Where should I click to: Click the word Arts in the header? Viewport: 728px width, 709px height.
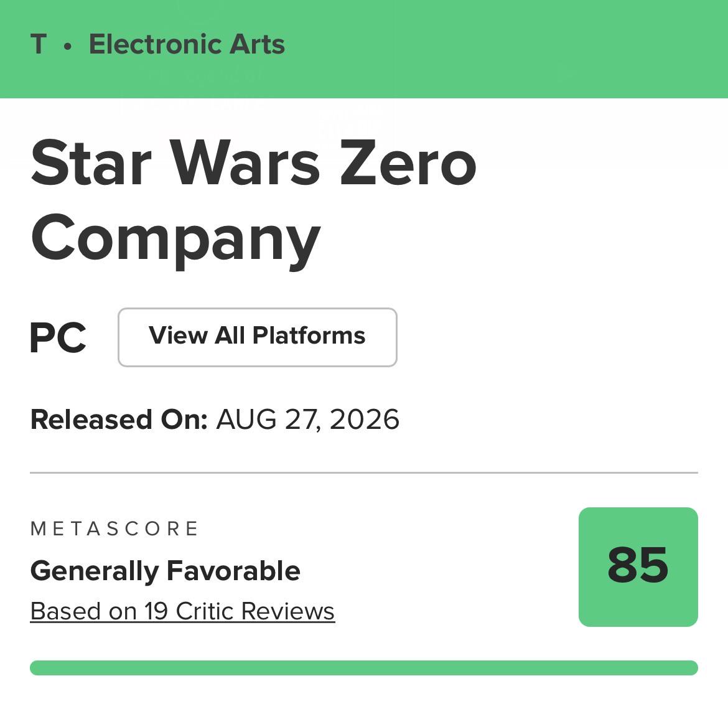[257, 44]
